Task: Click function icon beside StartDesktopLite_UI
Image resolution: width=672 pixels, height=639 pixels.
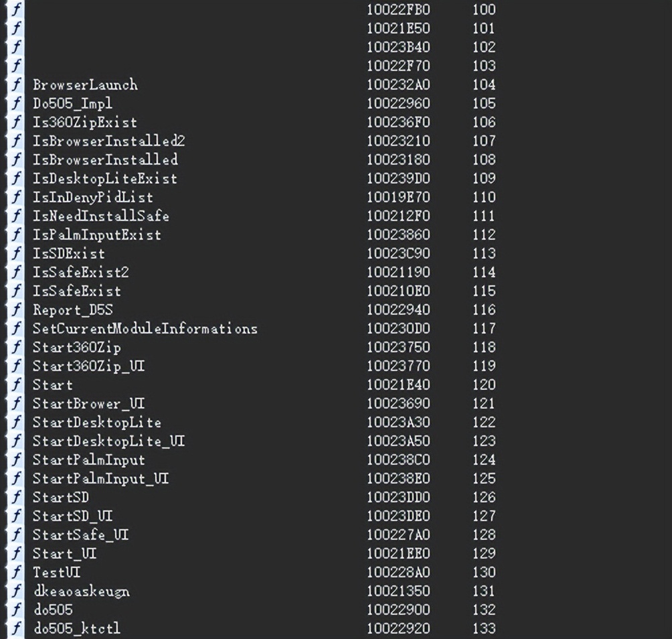Action: [x=16, y=441]
